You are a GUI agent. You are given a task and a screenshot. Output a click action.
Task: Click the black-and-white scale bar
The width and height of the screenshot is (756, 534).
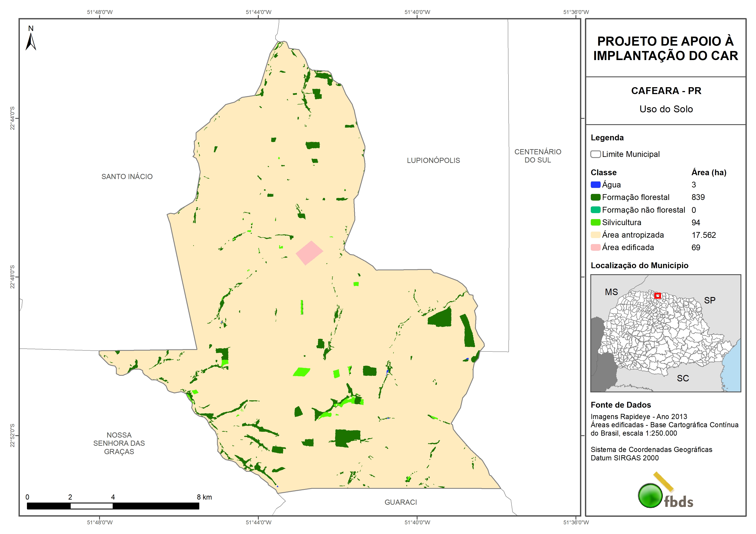pos(113,506)
